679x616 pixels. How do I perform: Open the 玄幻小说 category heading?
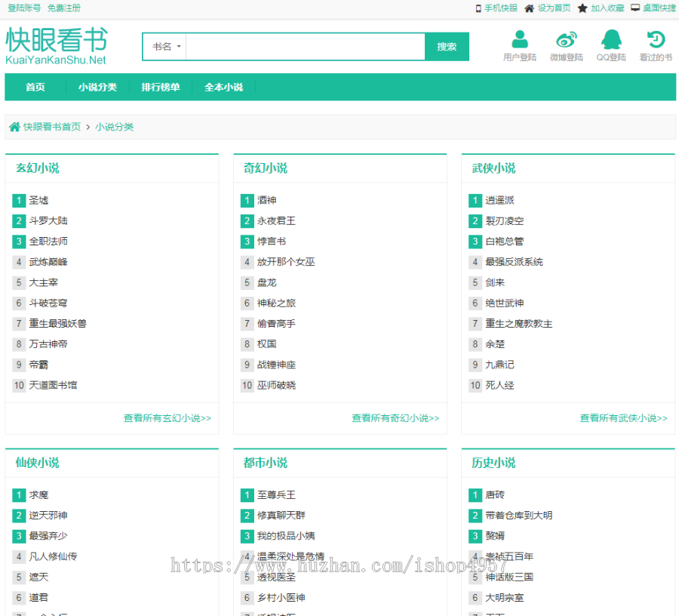37,168
